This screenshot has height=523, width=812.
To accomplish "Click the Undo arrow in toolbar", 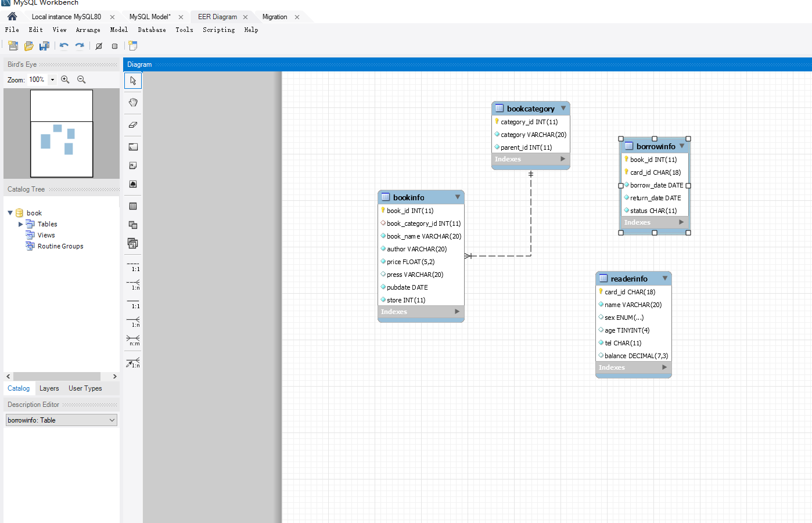I will [x=64, y=46].
